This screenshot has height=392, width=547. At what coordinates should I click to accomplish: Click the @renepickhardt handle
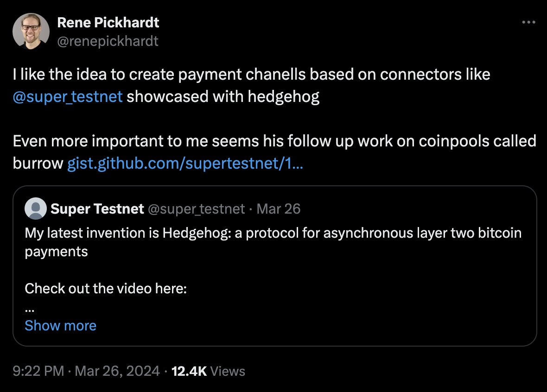108,41
